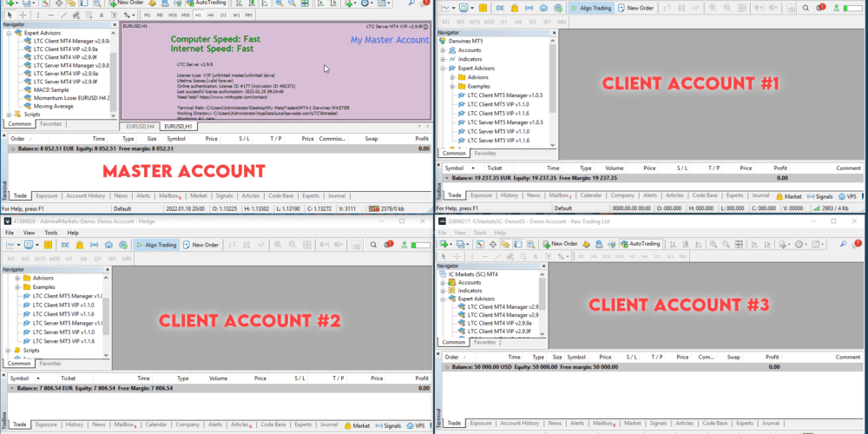Open the File menu in AdmiralMarkets window
The height and width of the screenshot is (434, 868).
tap(10, 233)
